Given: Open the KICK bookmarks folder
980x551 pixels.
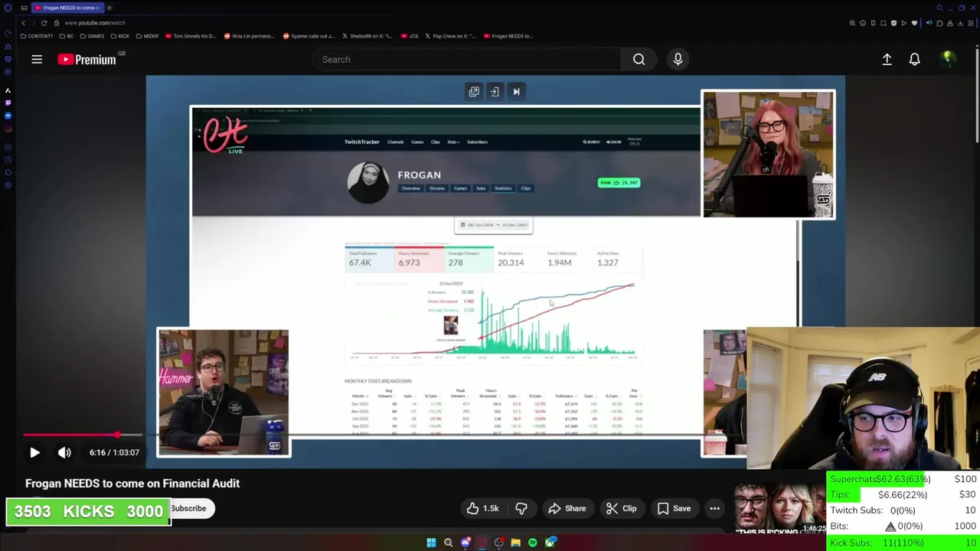Looking at the screenshot, I should 120,36.
